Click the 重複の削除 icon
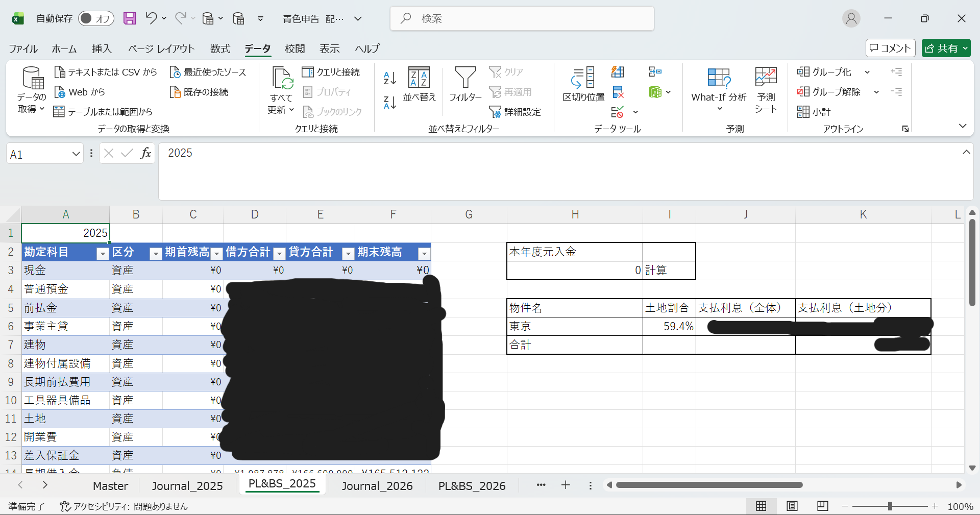Viewport: 980px width, 515px height. [x=618, y=92]
